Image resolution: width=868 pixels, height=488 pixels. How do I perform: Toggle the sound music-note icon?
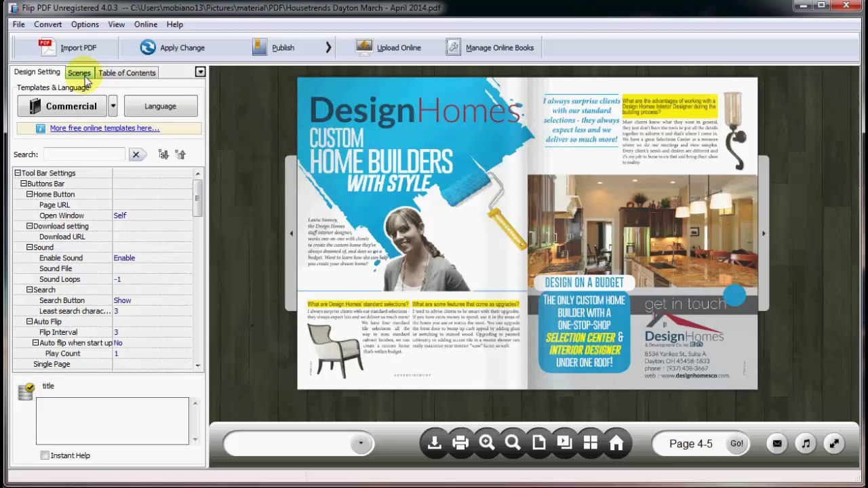pos(806,444)
